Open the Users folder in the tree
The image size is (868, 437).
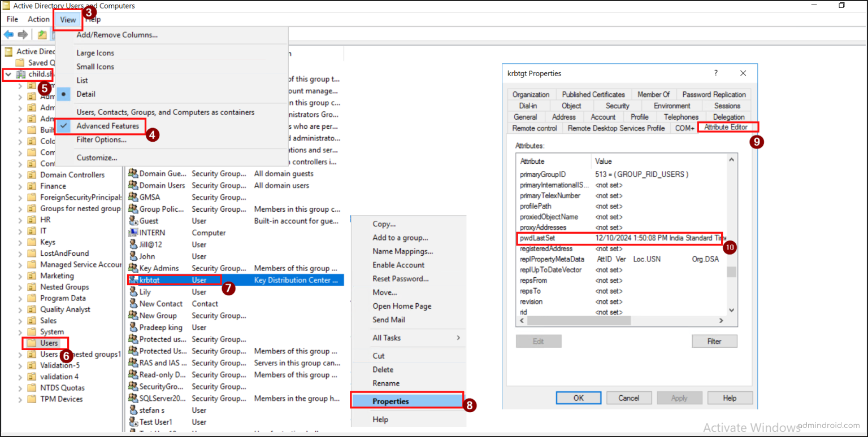click(45, 343)
